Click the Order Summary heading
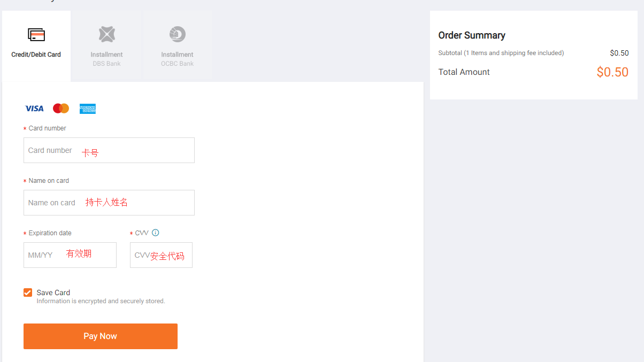Viewport: 644px width, 362px height. [472, 35]
